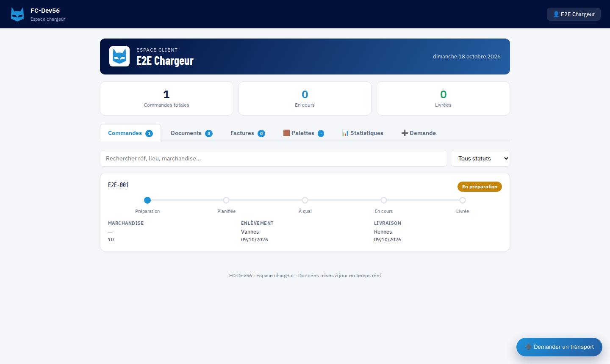
Task: Focus the Rechercher réf, lieu, marchandise search field
Action: coord(274,158)
